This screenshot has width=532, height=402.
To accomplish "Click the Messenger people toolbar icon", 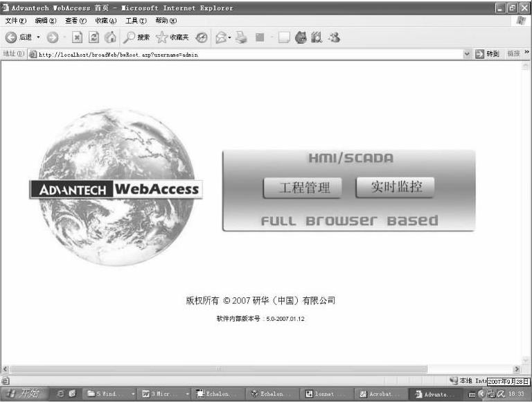I will coord(334,37).
